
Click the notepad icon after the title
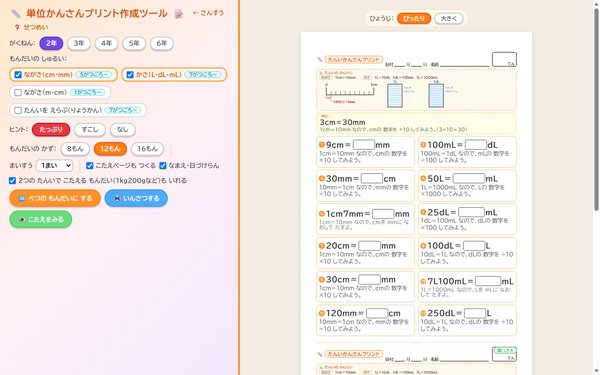click(178, 14)
